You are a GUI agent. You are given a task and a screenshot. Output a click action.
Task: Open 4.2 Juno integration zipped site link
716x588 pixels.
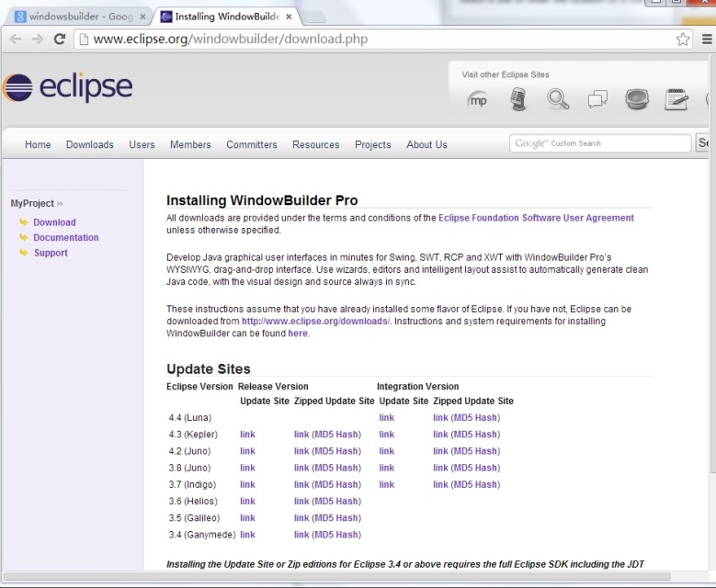(x=440, y=451)
